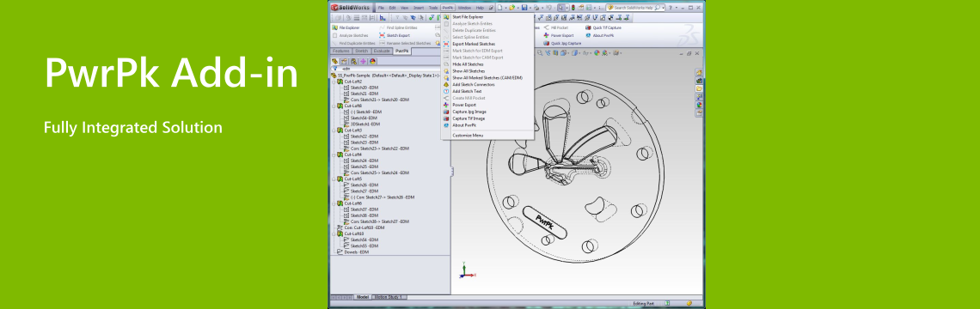
Task: Click Quick Tif Capture ribbon button
Action: point(603,27)
